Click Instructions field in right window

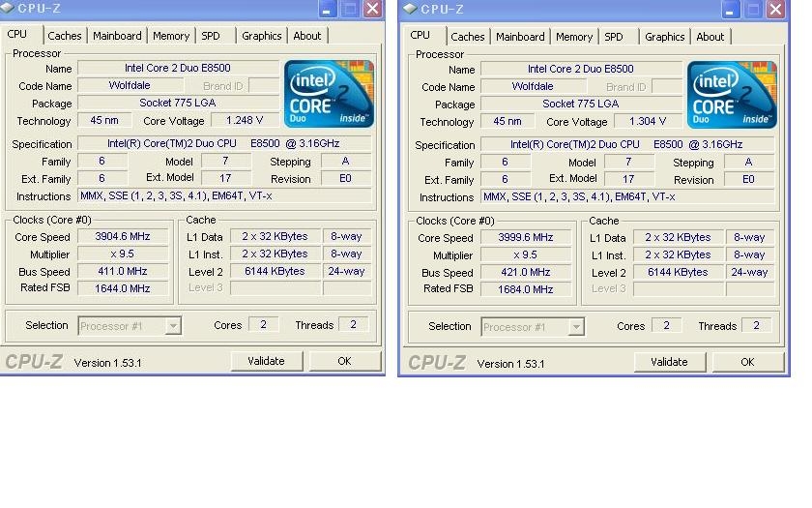(626, 197)
